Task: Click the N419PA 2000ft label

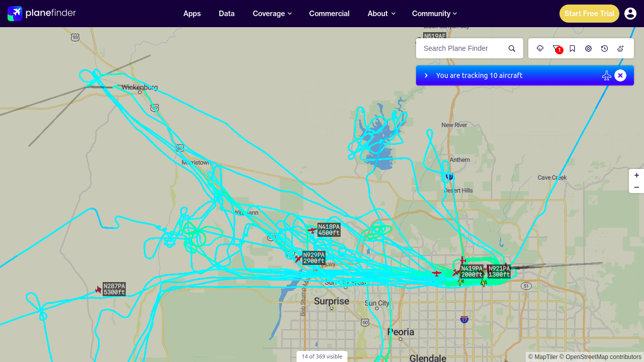Action: point(472,271)
